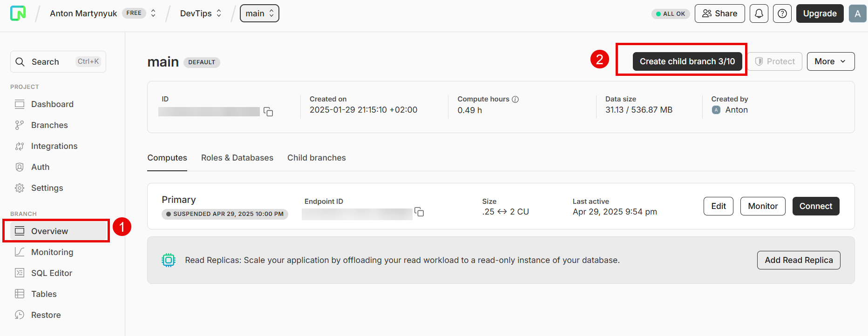This screenshot has height=336, width=868.
Task: Click the Search input field
Action: tap(58, 62)
